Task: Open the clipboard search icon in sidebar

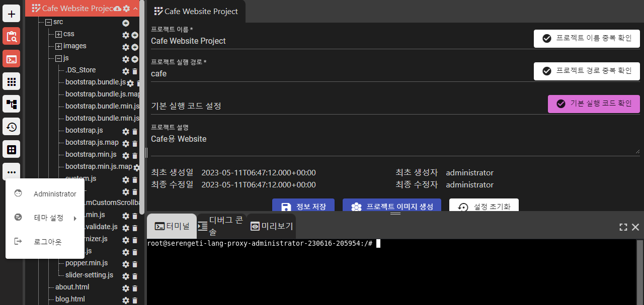Action: (x=11, y=36)
